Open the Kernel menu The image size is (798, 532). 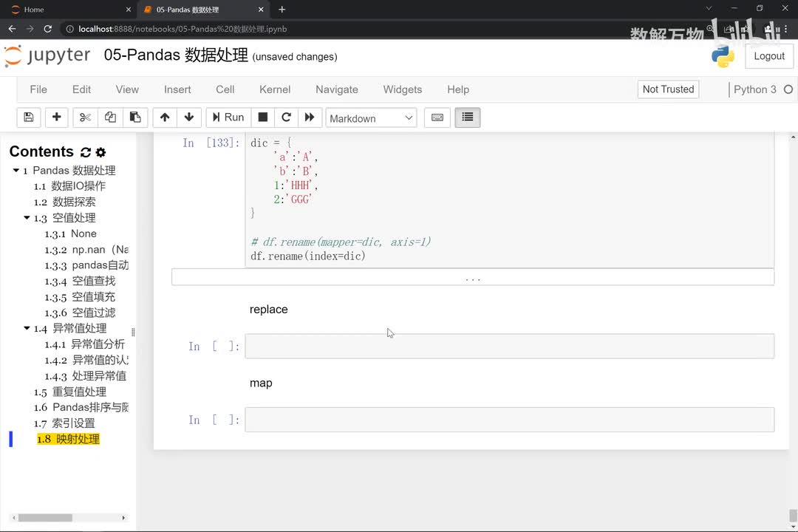tap(275, 89)
